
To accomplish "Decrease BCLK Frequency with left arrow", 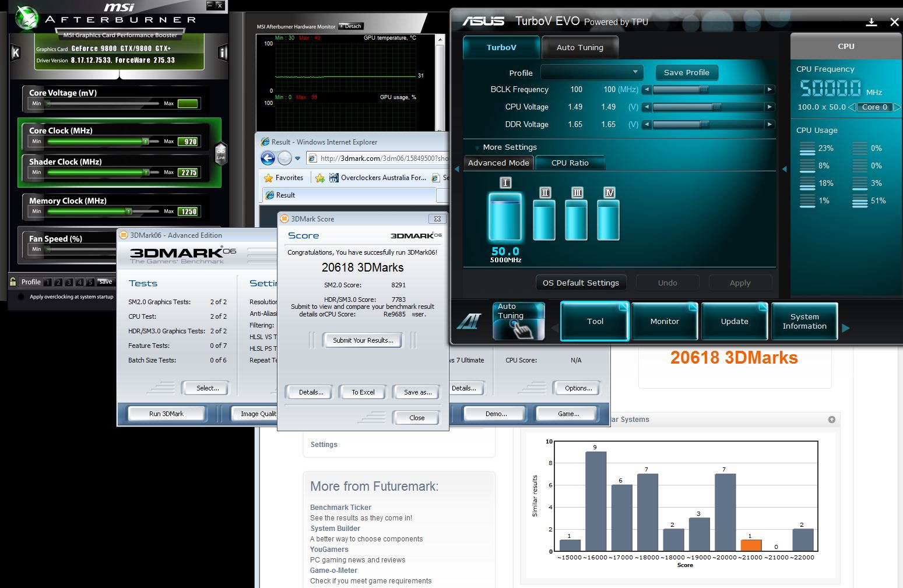I will [x=646, y=89].
